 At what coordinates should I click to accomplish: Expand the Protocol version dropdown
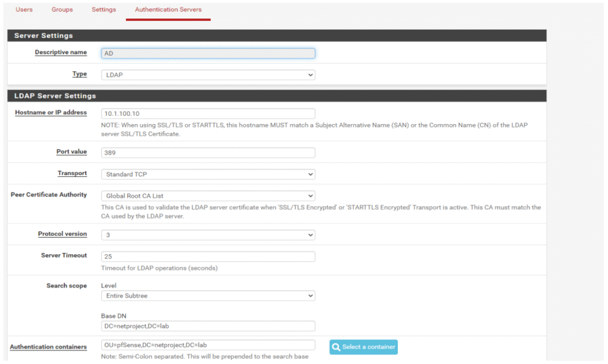(x=208, y=235)
